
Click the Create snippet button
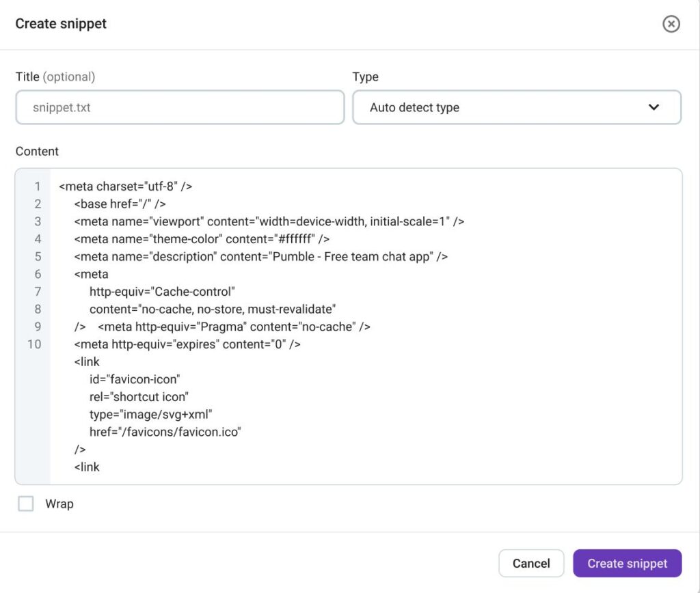pyautogui.click(x=627, y=563)
